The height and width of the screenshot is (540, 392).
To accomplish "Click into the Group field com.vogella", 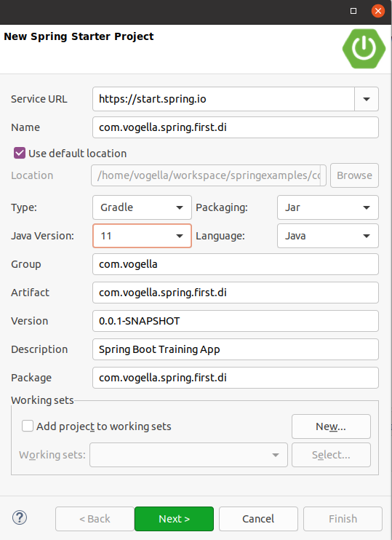I will [x=236, y=264].
